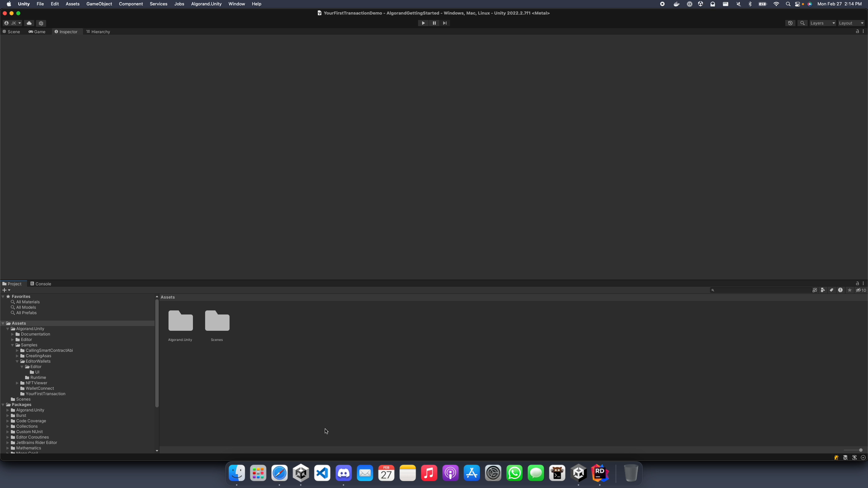Open the Project create plus dropdown

pos(6,290)
